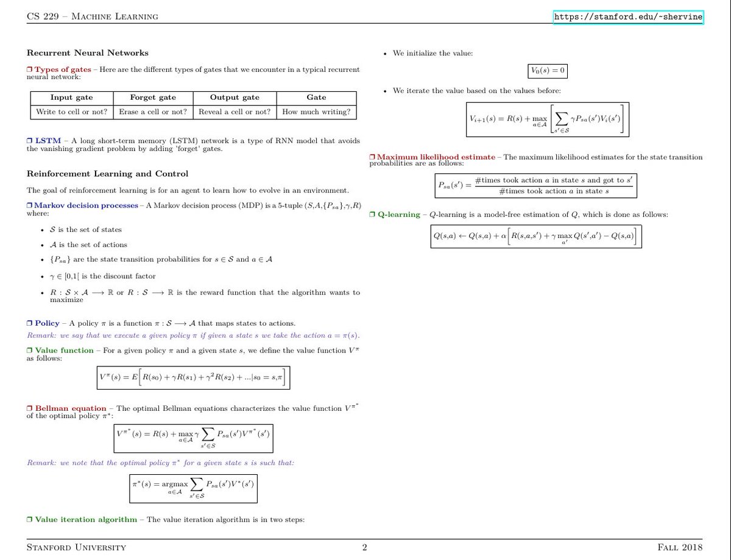Click the boxed value function expectation formula

[194, 378]
